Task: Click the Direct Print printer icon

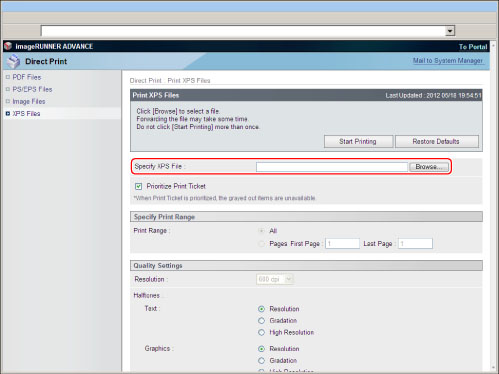Action: point(14,61)
